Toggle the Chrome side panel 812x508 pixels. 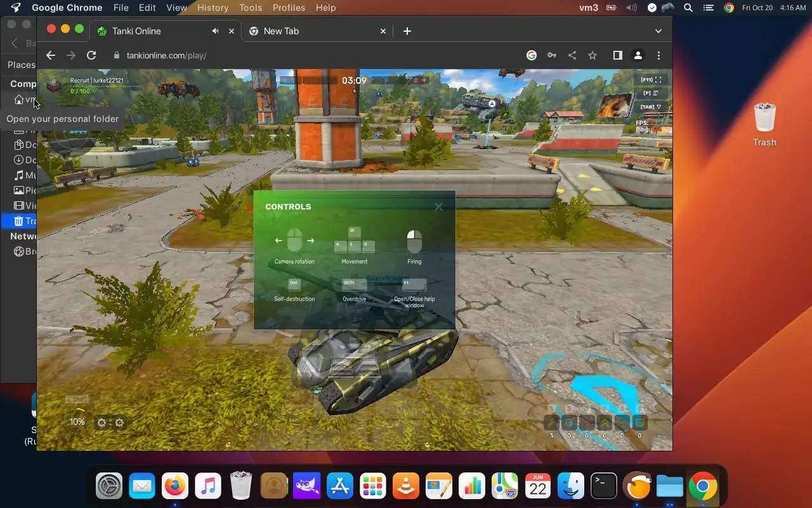(x=617, y=55)
